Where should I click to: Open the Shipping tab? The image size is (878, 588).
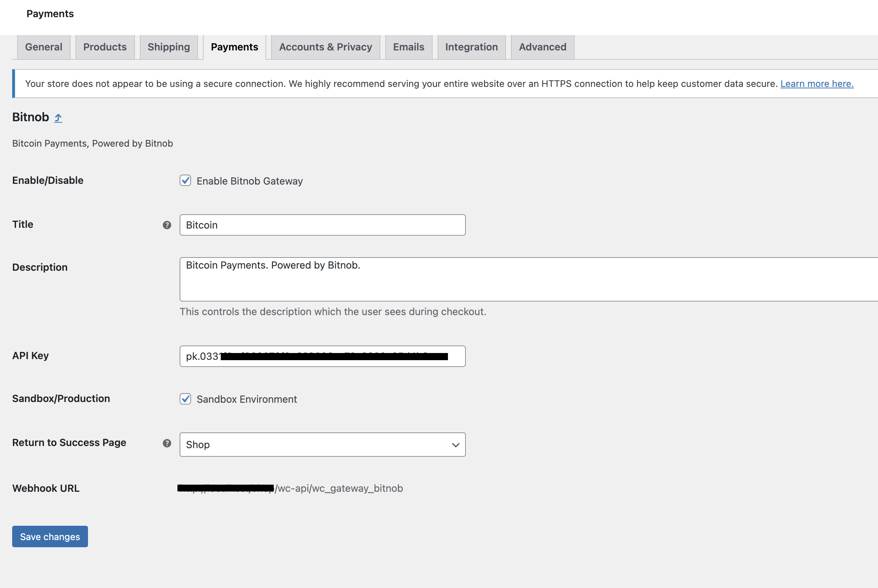point(169,47)
